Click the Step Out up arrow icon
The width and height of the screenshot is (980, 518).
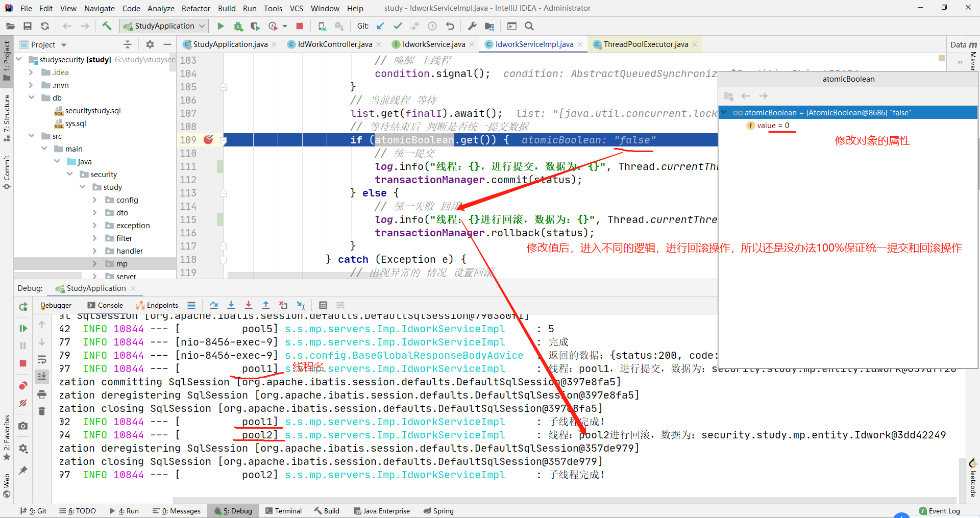pyautogui.click(x=266, y=305)
